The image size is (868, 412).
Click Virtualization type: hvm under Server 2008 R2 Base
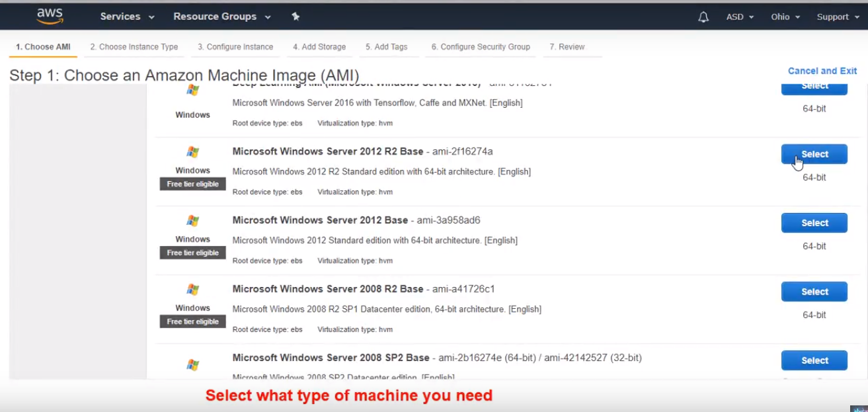[x=355, y=329]
